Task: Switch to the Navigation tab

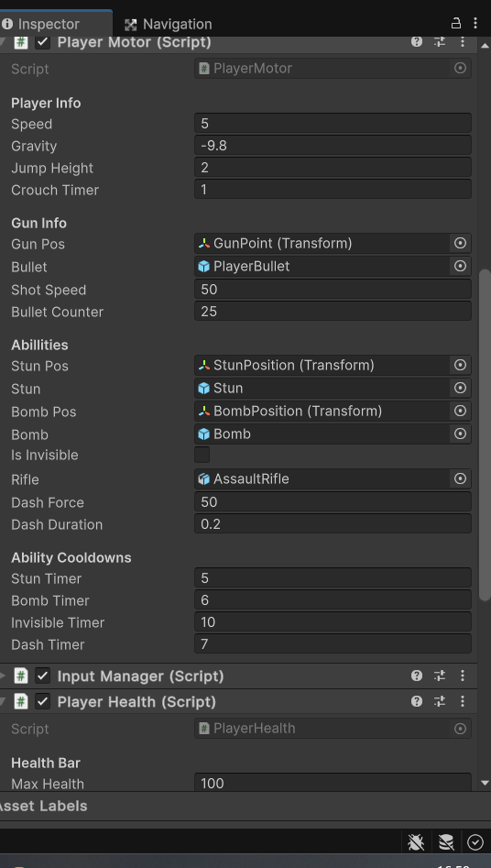Action: coord(169,25)
